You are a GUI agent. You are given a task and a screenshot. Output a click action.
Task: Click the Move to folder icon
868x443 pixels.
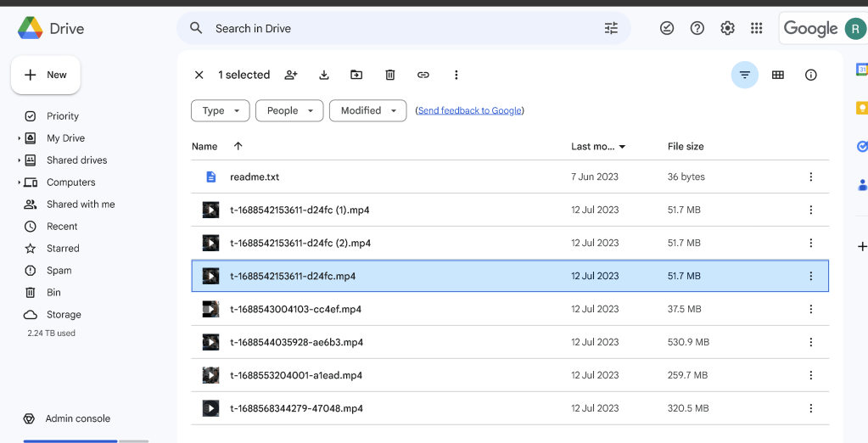click(x=356, y=75)
